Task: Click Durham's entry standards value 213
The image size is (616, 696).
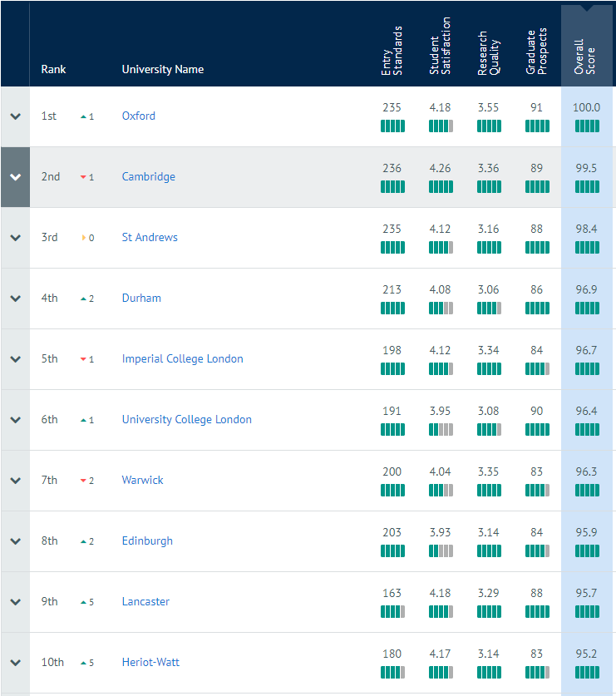Action: (392, 290)
